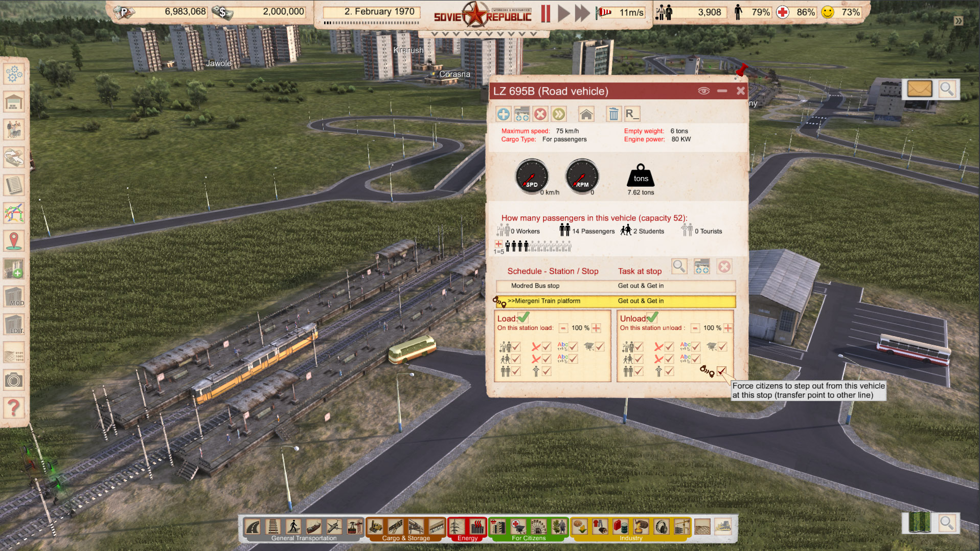Select the Modred Bus stop schedule entry
Screen dimensions: 980x551
pyautogui.click(x=535, y=286)
